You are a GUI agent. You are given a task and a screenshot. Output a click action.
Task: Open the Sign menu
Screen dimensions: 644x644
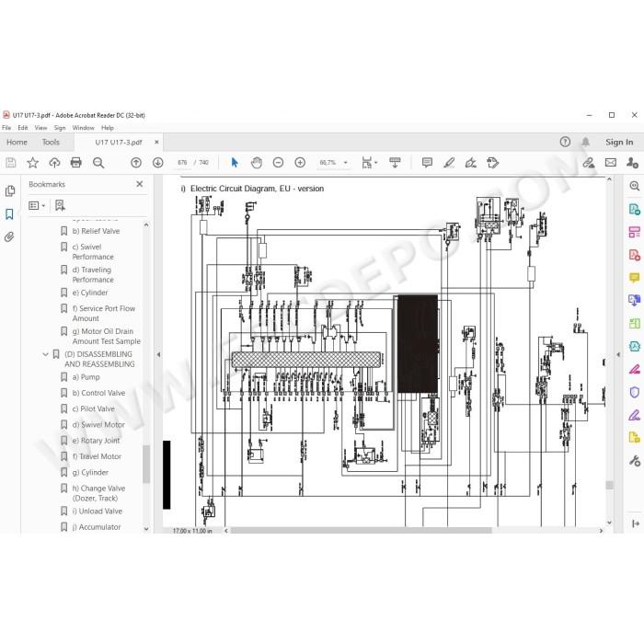tap(60, 128)
